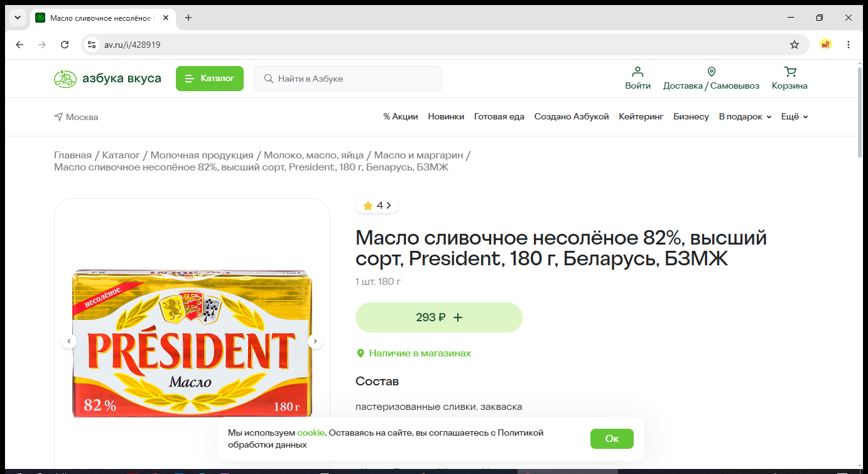Bookmark this page with the star
This screenshot has width=868, height=474.
pyautogui.click(x=795, y=45)
